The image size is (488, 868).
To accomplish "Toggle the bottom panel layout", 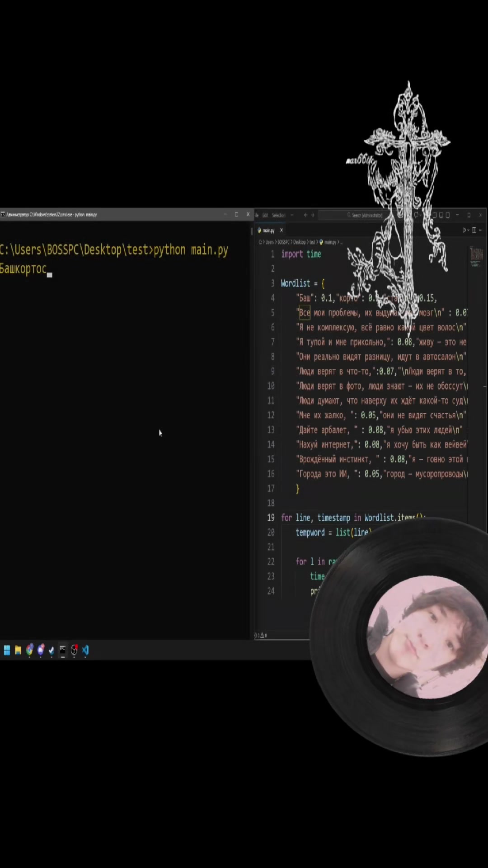I will [x=441, y=215].
